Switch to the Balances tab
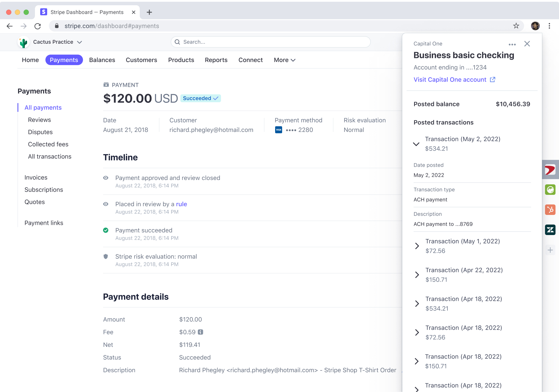This screenshot has height=392, width=559. [x=102, y=60]
